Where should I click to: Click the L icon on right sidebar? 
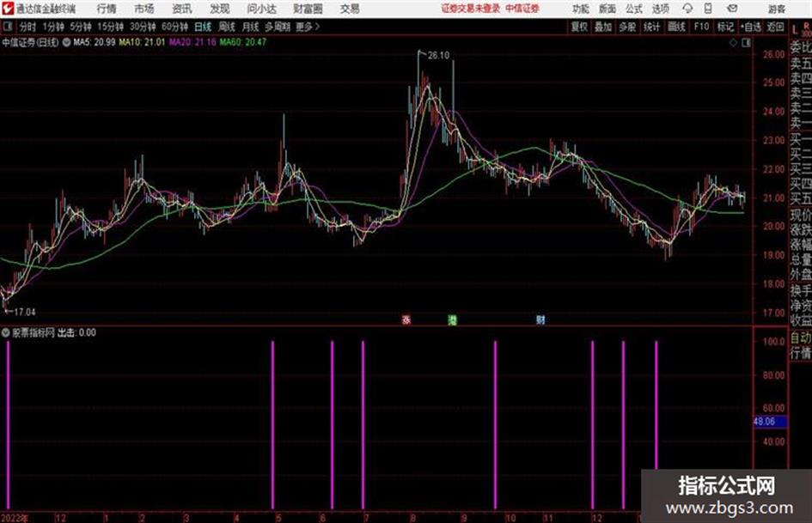(x=795, y=31)
